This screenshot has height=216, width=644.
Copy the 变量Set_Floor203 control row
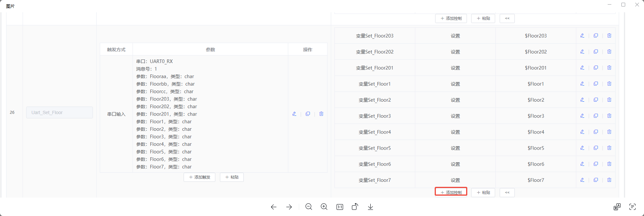point(596,36)
